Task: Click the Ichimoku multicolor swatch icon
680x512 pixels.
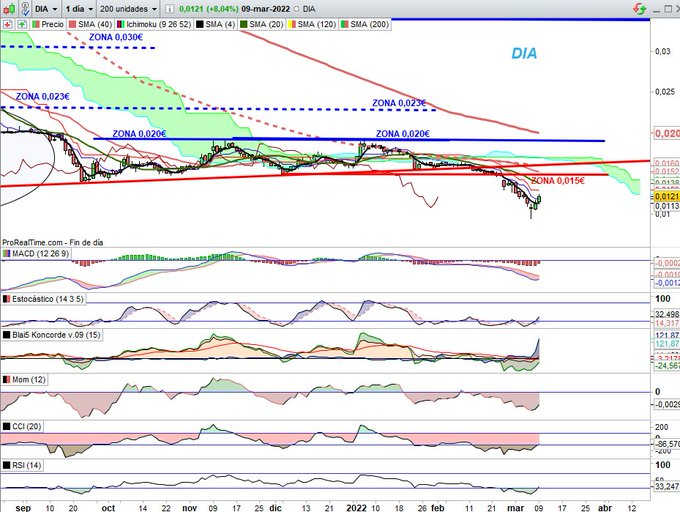Action: (x=121, y=24)
